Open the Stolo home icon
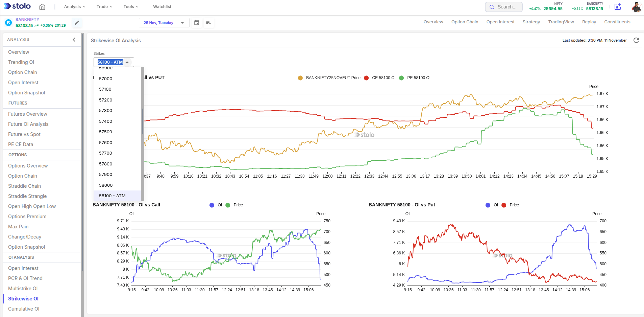The width and height of the screenshot is (644, 317). 43,6
